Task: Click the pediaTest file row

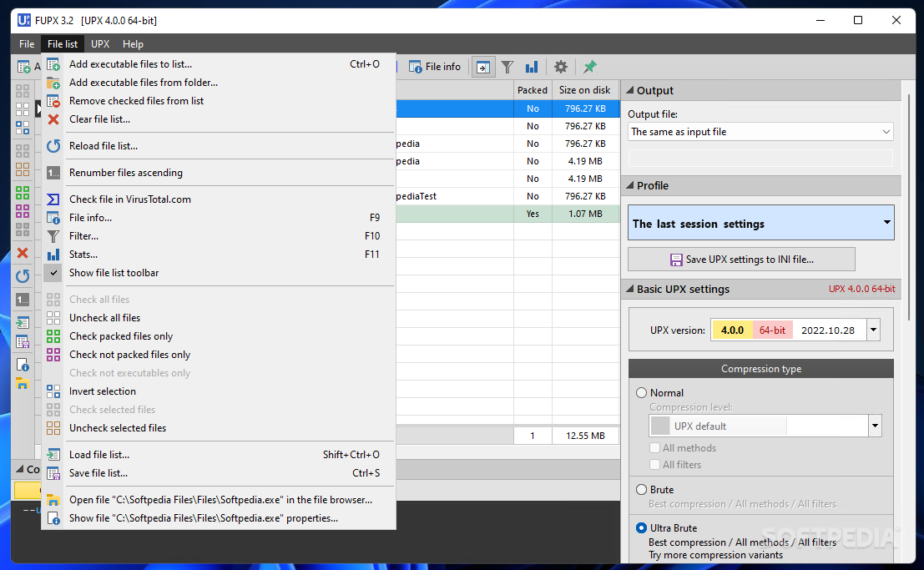Action: (507, 196)
